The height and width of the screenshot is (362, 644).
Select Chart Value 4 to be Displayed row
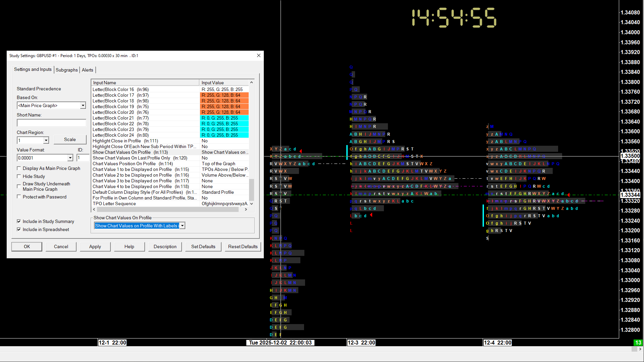(170, 186)
